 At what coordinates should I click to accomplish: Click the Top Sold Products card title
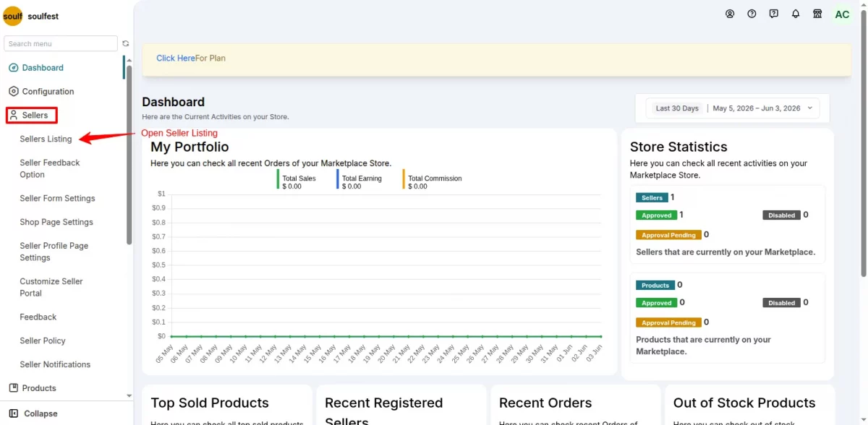[x=210, y=403]
